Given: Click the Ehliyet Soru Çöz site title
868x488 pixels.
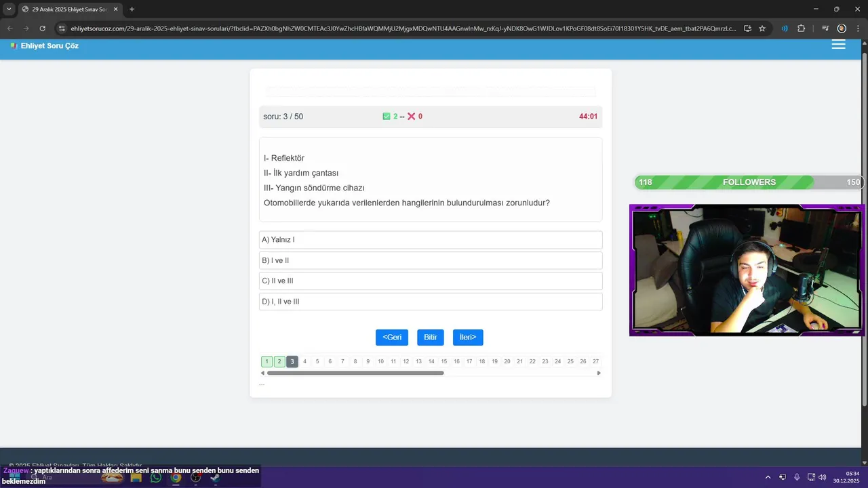Looking at the screenshot, I should pos(50,45).
